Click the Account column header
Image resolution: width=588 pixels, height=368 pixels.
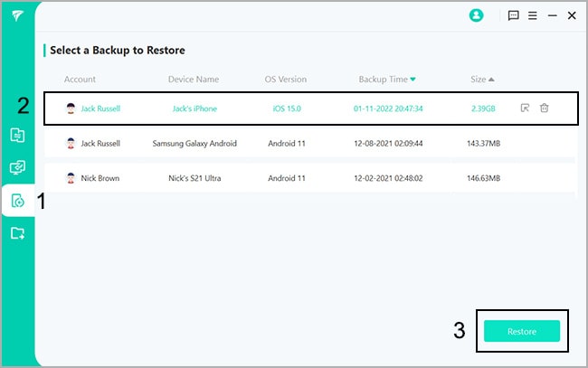coord(80,80)
